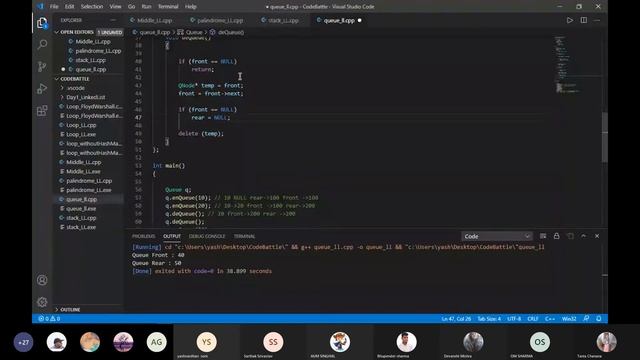The image size is (640, 360).
Task: Switch to the Problems panel tab
Action: tap(144, 236)
